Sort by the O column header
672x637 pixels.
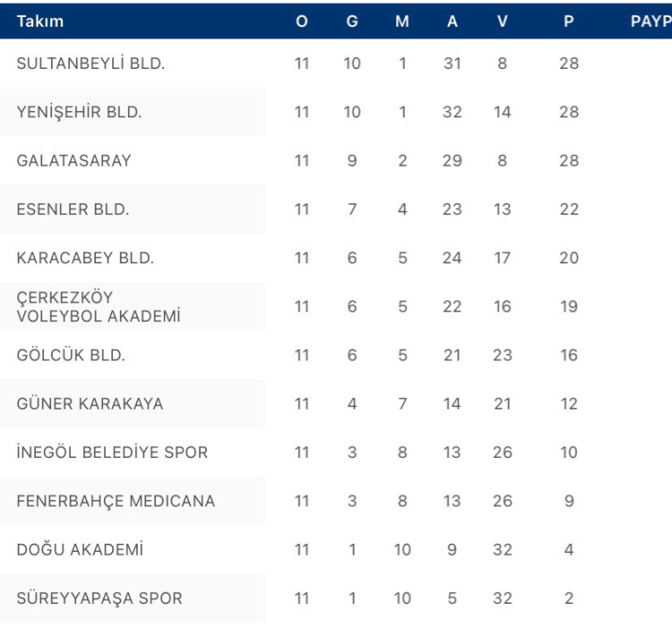point(302,22)
